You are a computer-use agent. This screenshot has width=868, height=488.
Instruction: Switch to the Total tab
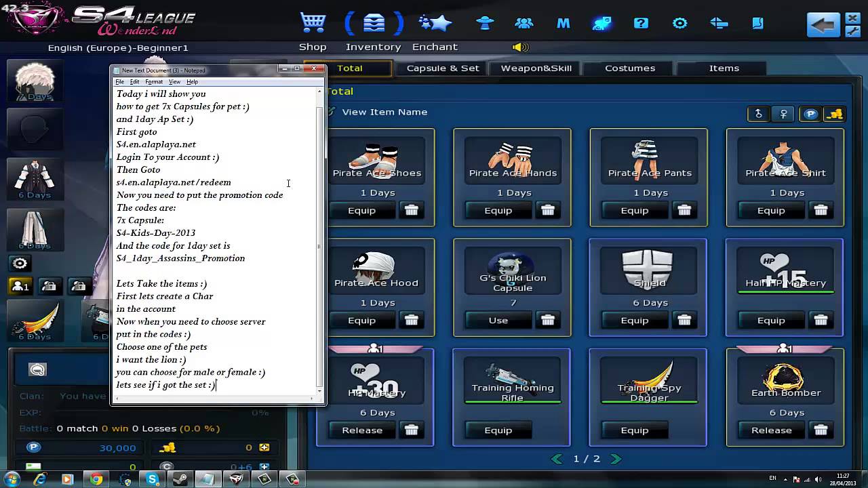tap(350, 68)
